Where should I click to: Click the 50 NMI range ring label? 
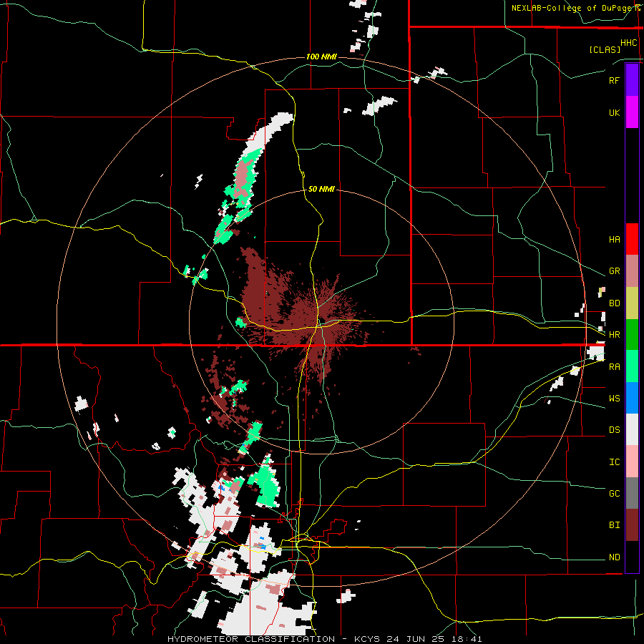321,189
